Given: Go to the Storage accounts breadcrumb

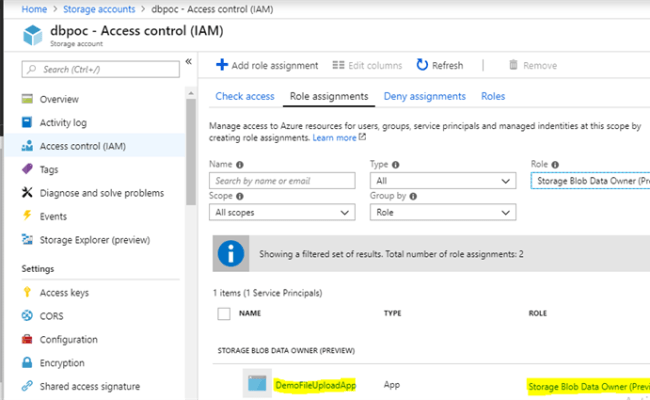Looking at the screenshot, I should pyautogui.click(x=99, y=9).
